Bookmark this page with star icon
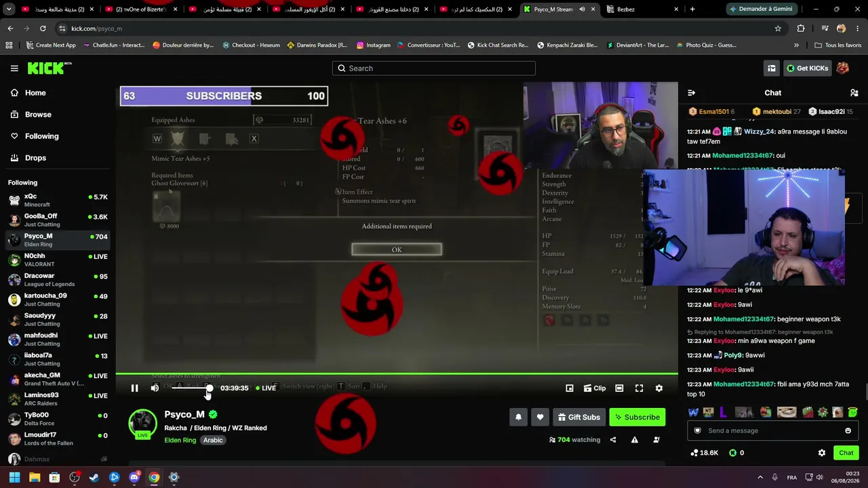Screen dimensions: 868x488 (x=778, y=28)
